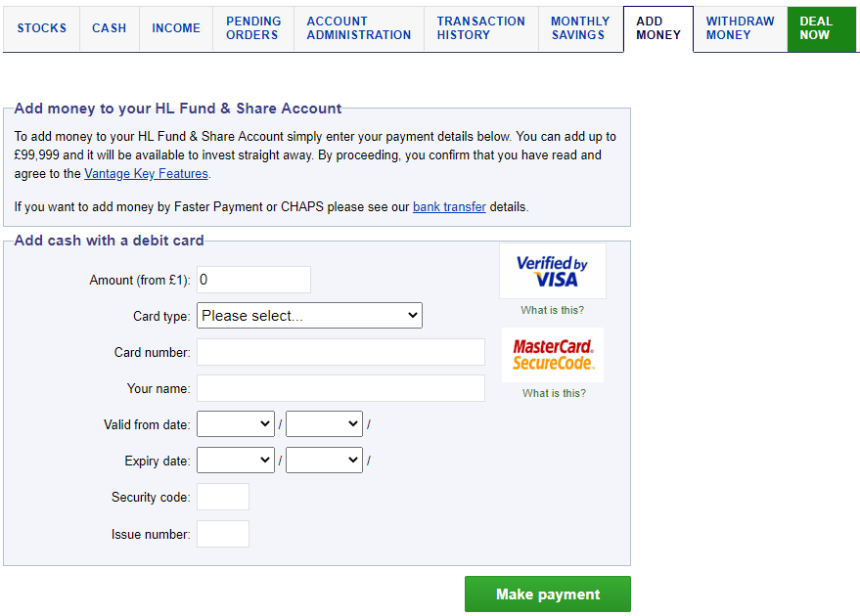Viewport: 860px width, 616px height.
Task: Open the Vantage Key Features link
Action: click(146, 174)
